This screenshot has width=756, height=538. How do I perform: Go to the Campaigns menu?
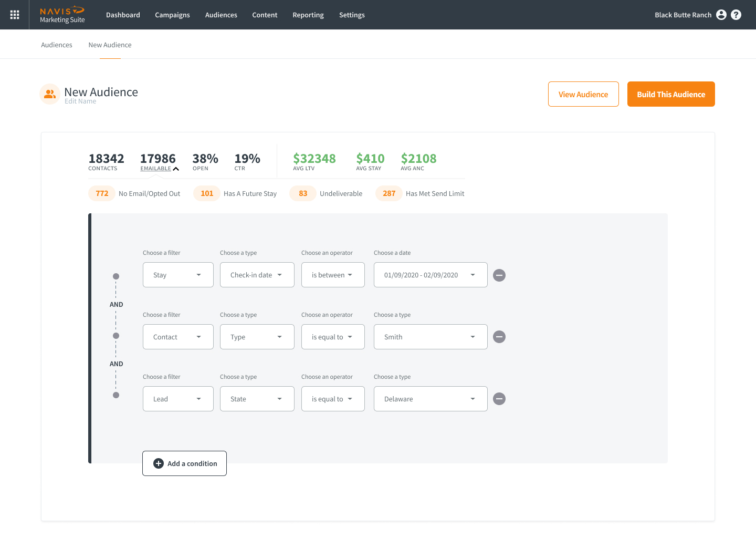(x=172, y=15)
